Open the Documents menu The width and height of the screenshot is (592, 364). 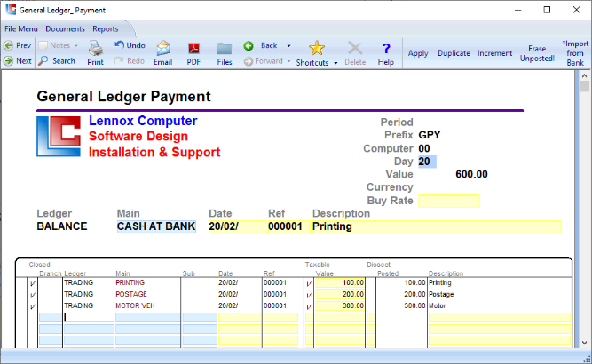pyautogui.click(x=65, y=28)
